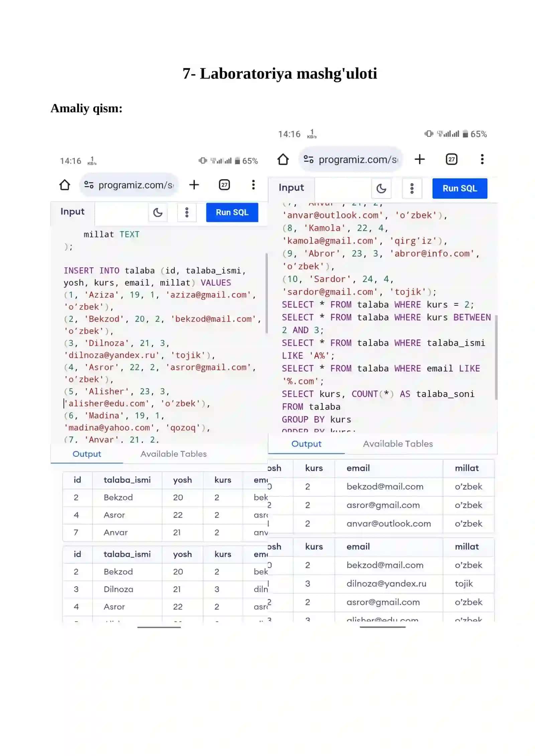Tap home icon in left phone browser
Image resolution: width=535 pixels, height=756 pixels.
65,185
